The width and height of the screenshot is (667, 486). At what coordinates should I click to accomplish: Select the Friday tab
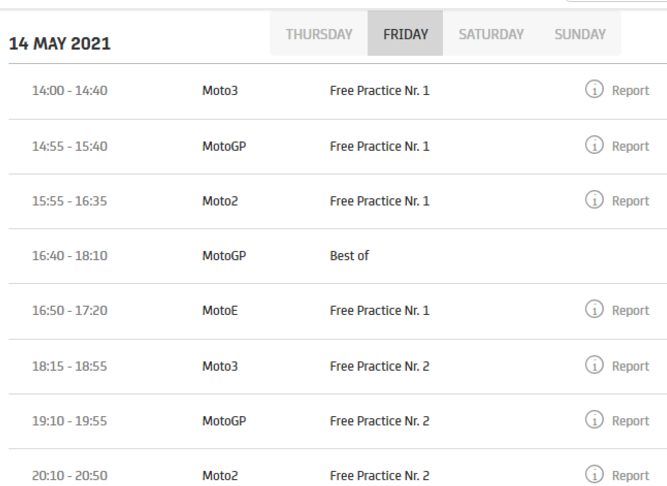[405, 34]
